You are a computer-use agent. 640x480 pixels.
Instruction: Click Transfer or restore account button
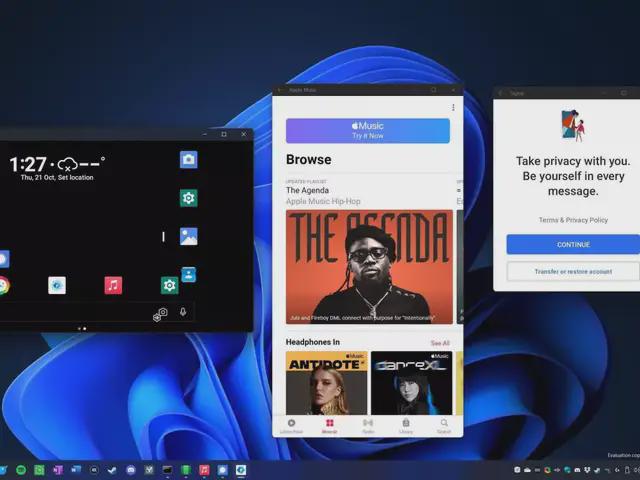pos(573,271)
